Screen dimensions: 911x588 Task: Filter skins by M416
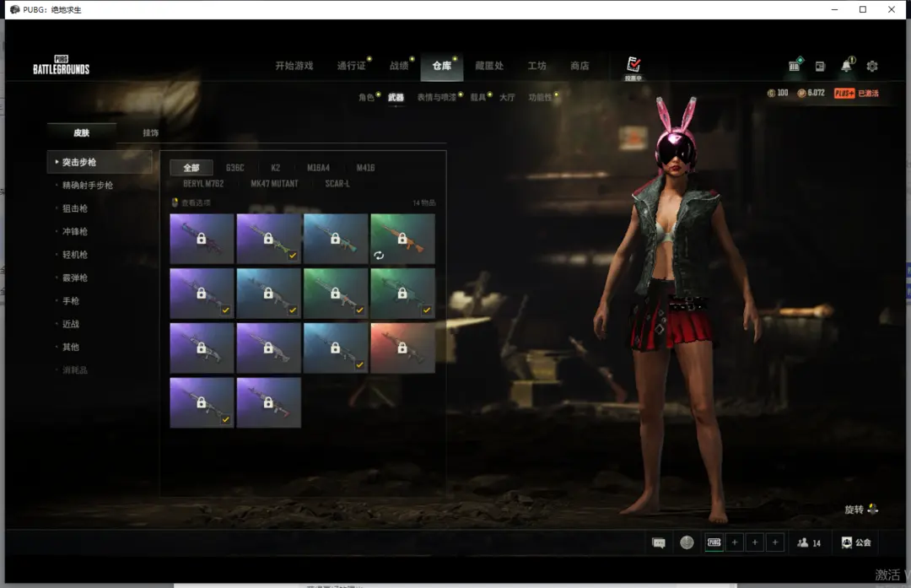click(x=365, y=168)
